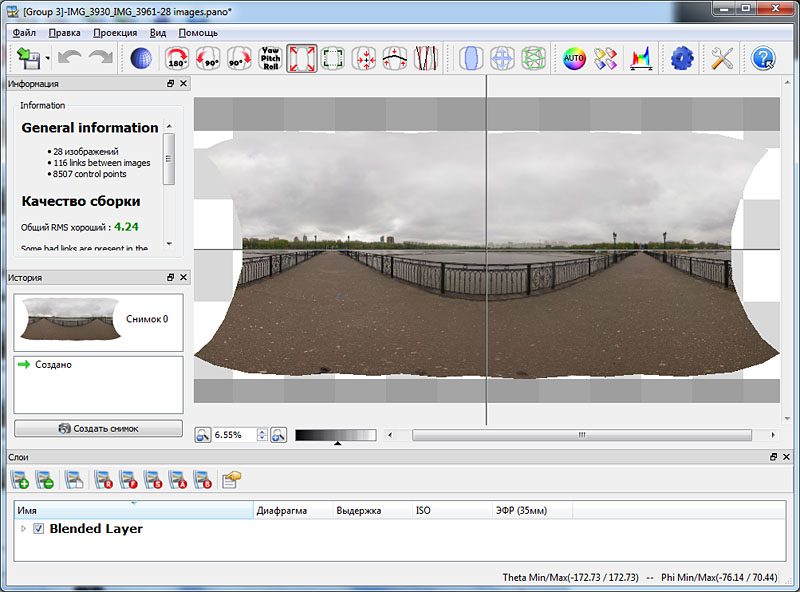The image size is (800, 592).
Task: Close the Информация panel
Action: pyautogui.click(x=183, y=83)
